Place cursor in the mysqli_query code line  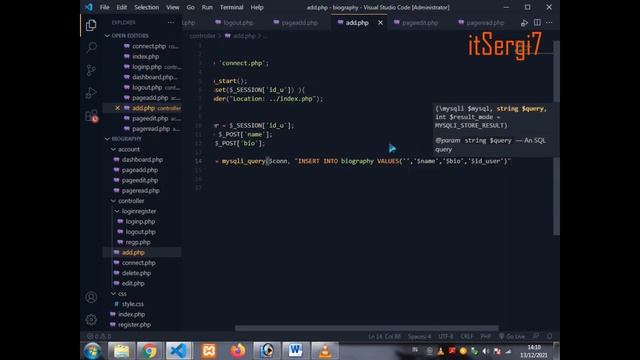[362, 161]
